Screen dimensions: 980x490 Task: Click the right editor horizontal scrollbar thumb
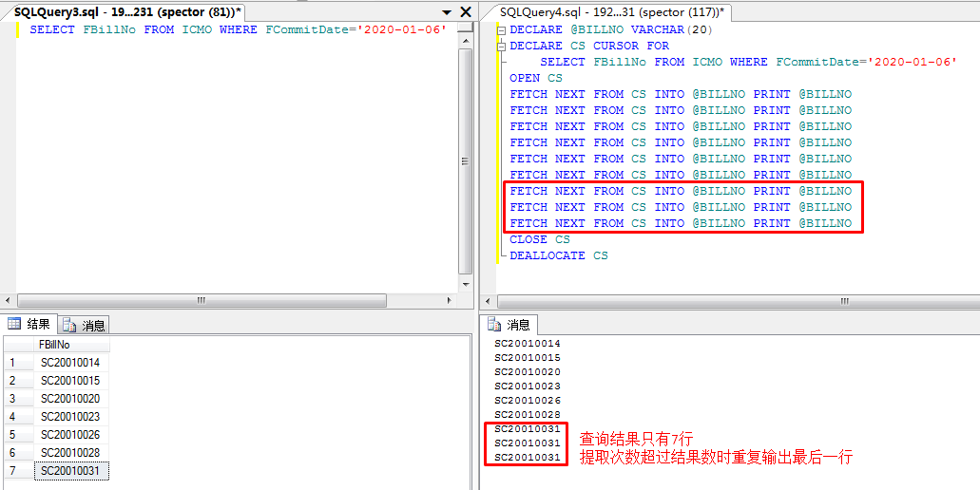739,301
